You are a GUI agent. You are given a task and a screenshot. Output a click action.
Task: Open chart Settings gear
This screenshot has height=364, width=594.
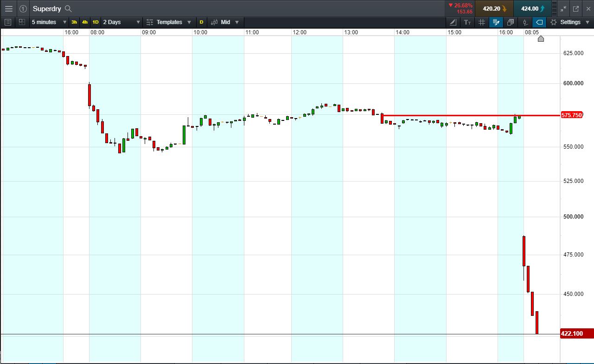point(553,22)
